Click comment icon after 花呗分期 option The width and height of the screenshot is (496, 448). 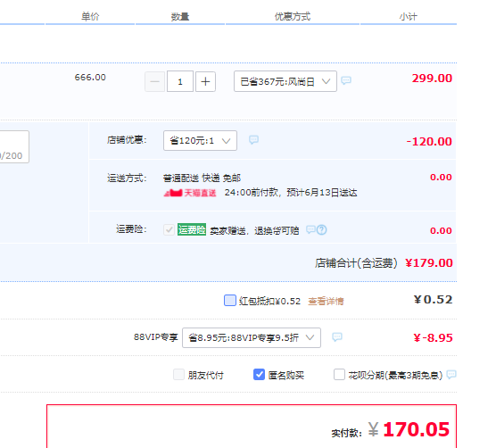pos(451,375)
